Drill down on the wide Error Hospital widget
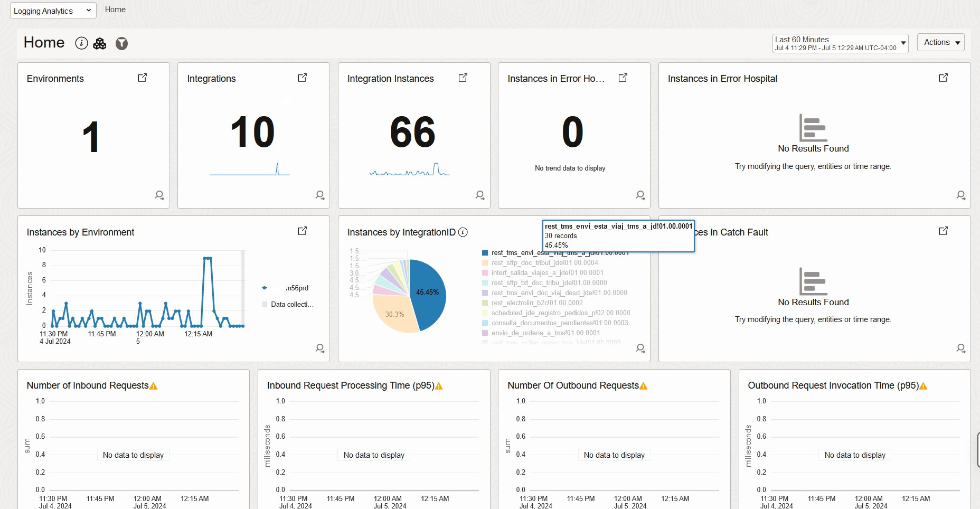980x509 pixels. pos(961,195)
